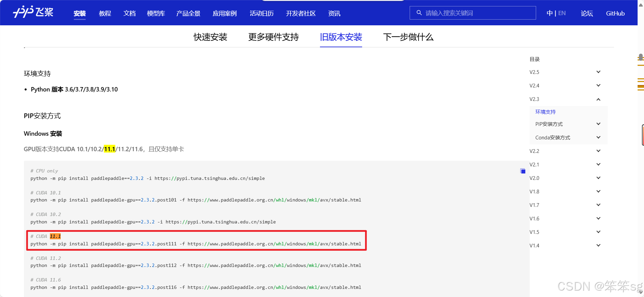Click the PIP安装方式 heading in content
Image resolution: width=644 pixels, height=297 pixels.
pos(42,116)
